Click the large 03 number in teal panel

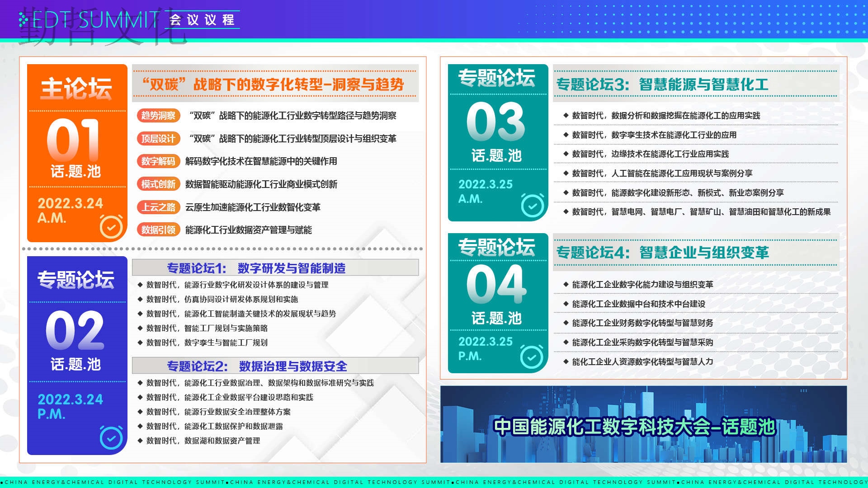tap(496, 122)
